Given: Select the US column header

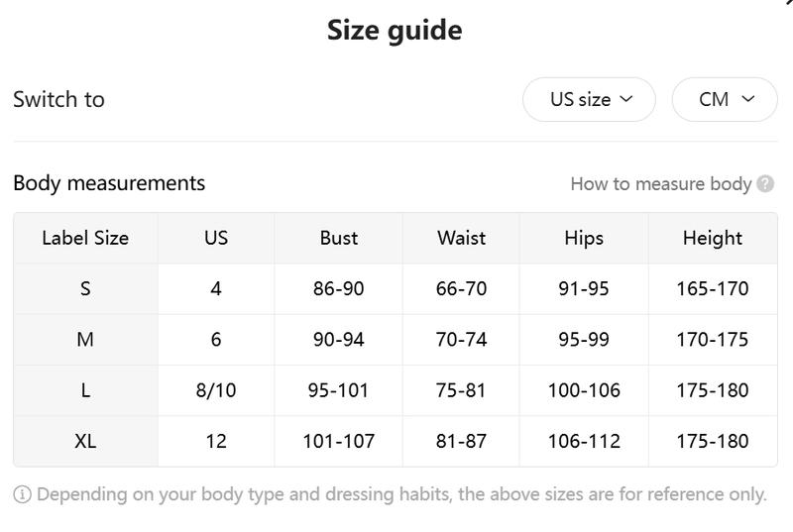Looking at the screenshot, I should (216, 238).
